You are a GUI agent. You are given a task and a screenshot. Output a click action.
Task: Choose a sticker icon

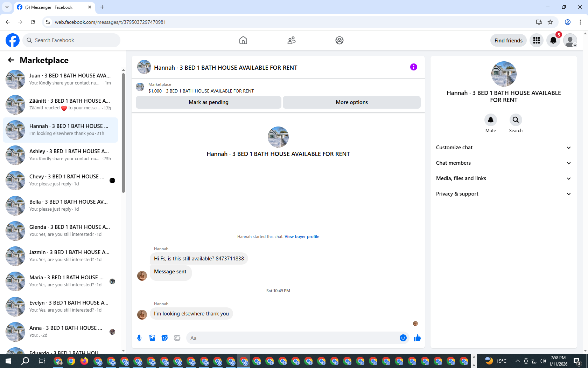pyautogui.click(x=164, y=338)
